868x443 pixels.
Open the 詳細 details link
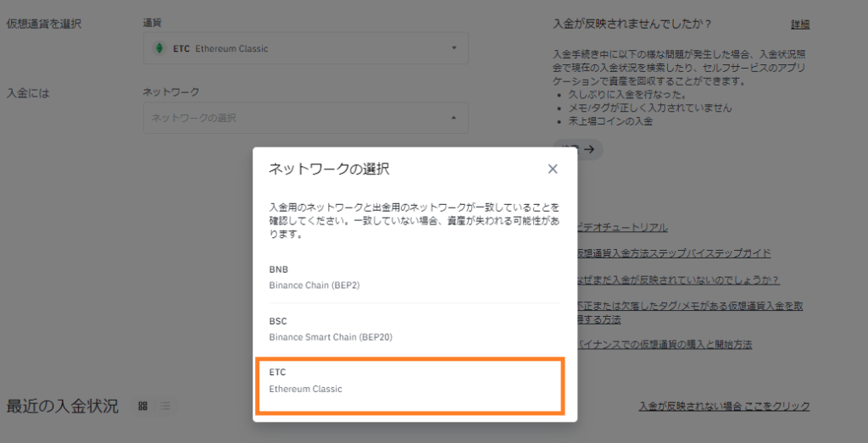(800, 25)
